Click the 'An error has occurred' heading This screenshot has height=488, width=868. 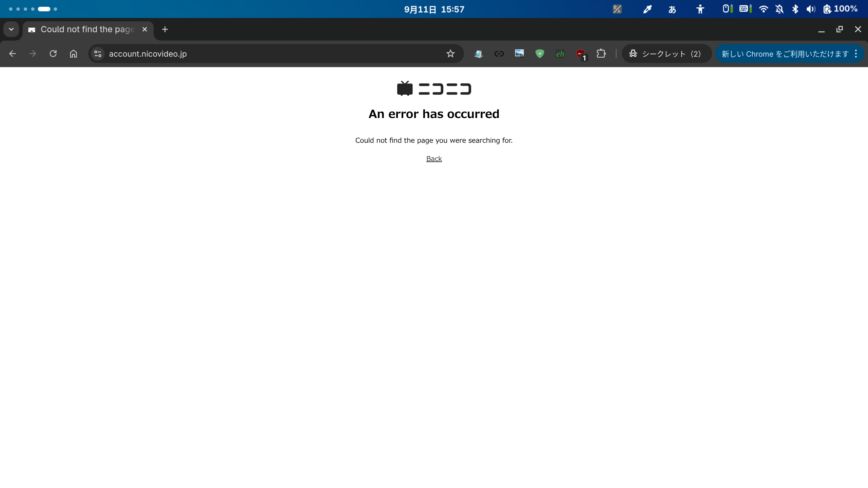click(x=434, y=114)
